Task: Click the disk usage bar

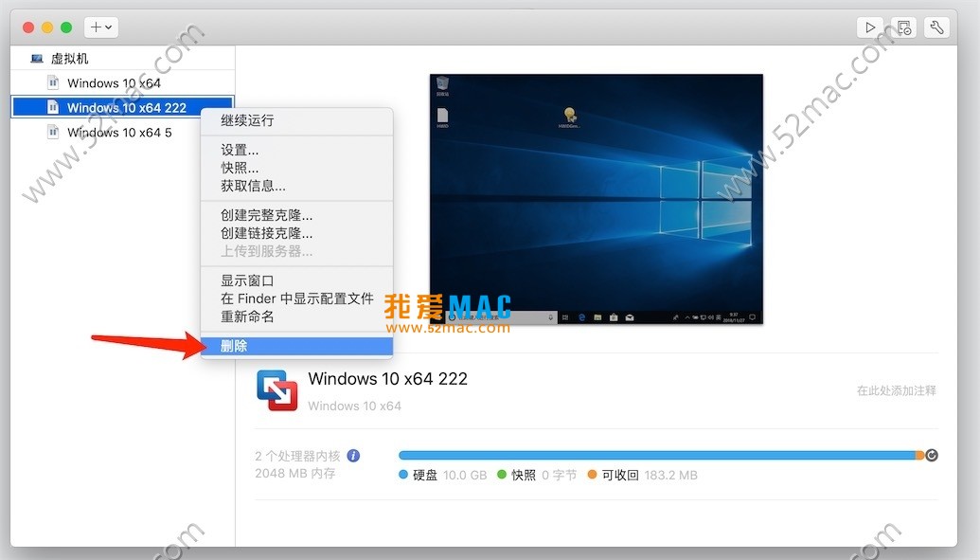Action: click(x=661, y=456)
